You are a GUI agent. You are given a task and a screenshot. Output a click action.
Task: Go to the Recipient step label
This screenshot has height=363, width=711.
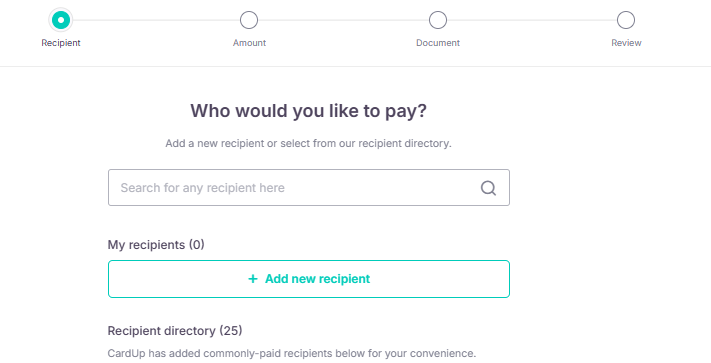pos(61,43)
